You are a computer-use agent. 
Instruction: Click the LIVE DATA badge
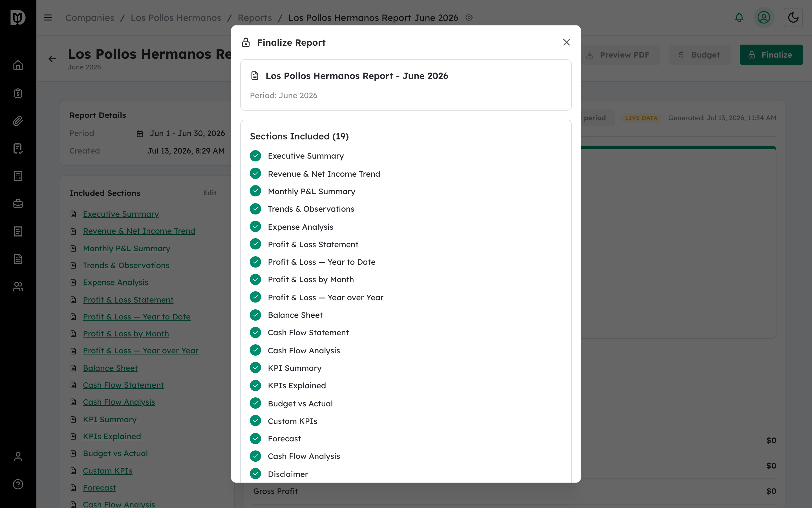click(641, 118)
